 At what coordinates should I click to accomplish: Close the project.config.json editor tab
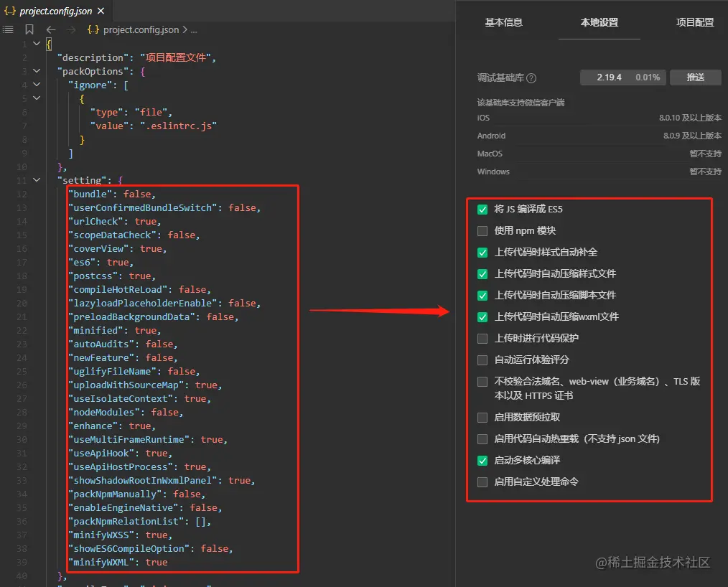click(101, 11)
